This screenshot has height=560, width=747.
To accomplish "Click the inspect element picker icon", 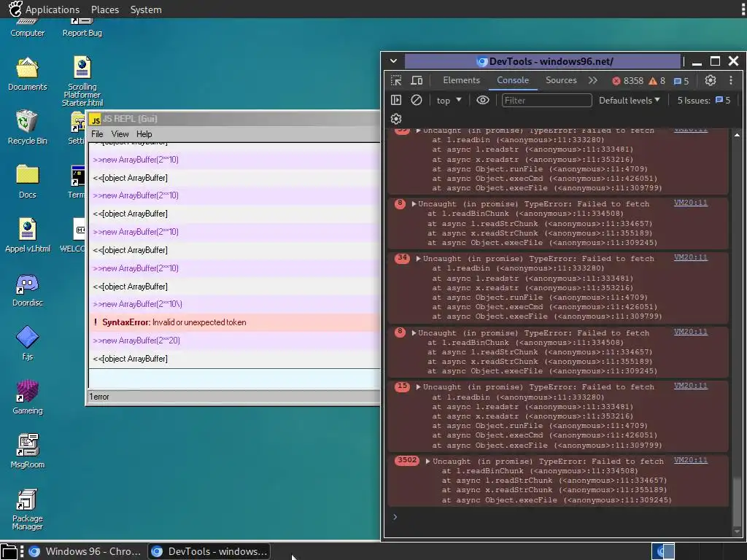I will (x=396, y=80).
